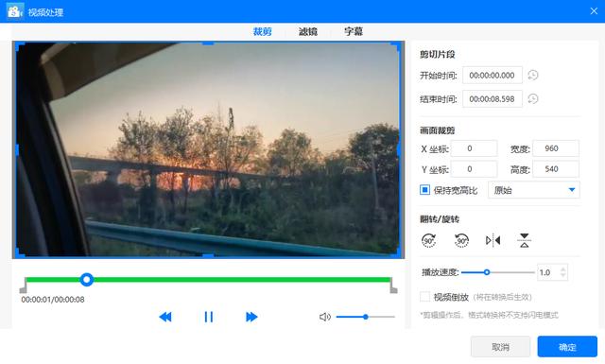Increase playback speed with up arrow

(x=563, y=269)
